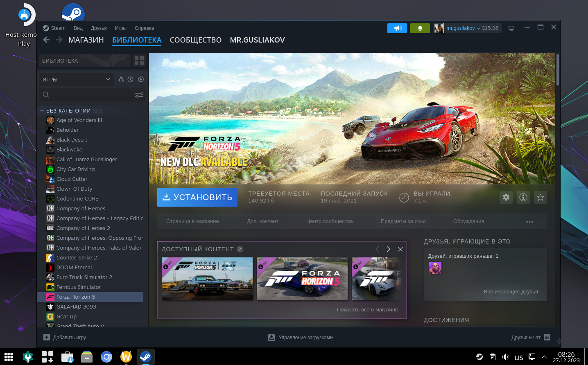Open the Steam menu in title bar
Image resolution: width=588 pixels, height=365 pixels.
(x=58, y=28)
